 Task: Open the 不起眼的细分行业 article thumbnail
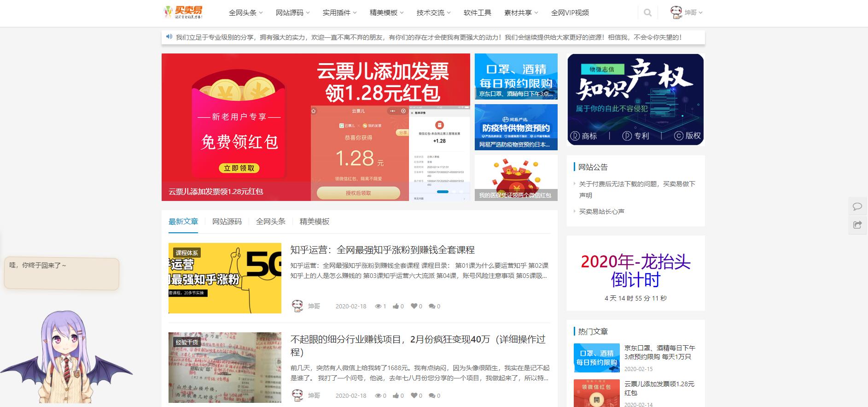coord(225,367)
